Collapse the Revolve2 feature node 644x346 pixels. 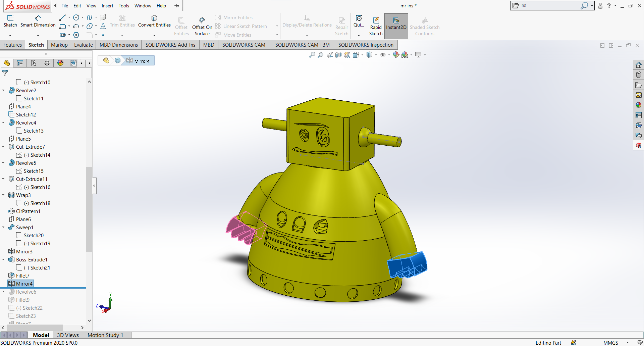(3, 90)
